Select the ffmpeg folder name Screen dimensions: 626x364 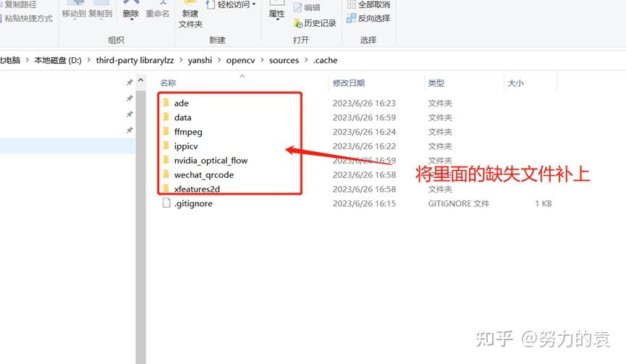click(188, 132)
